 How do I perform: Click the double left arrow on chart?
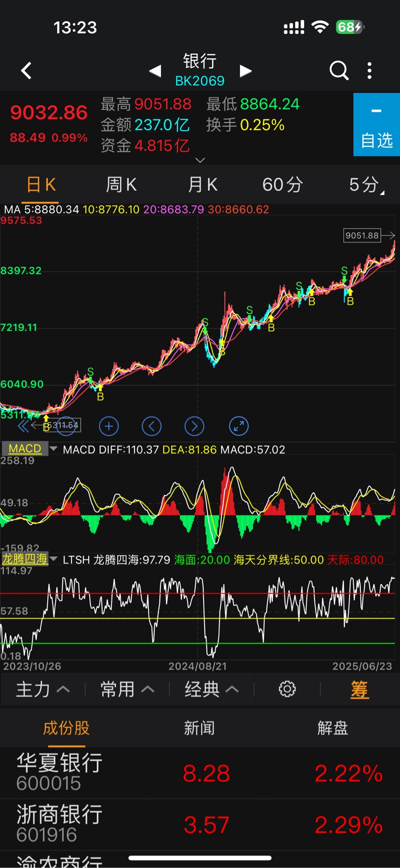(x=23, y=426)
